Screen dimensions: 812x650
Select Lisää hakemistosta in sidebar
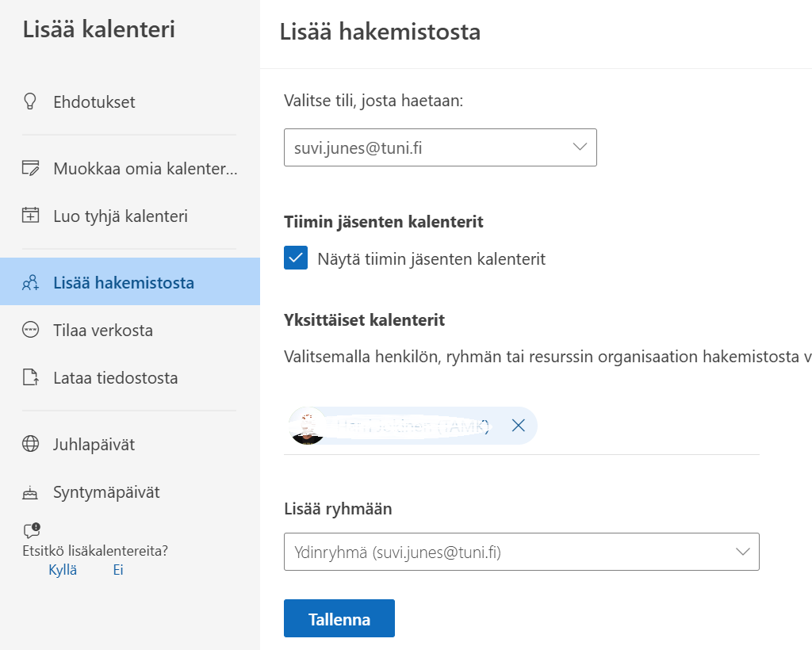point(130,281)
